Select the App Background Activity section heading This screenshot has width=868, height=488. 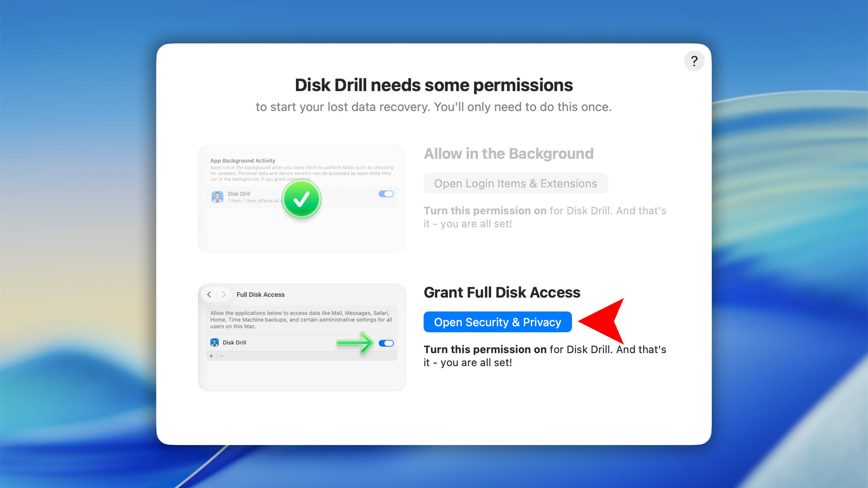[x=243, y=160]
